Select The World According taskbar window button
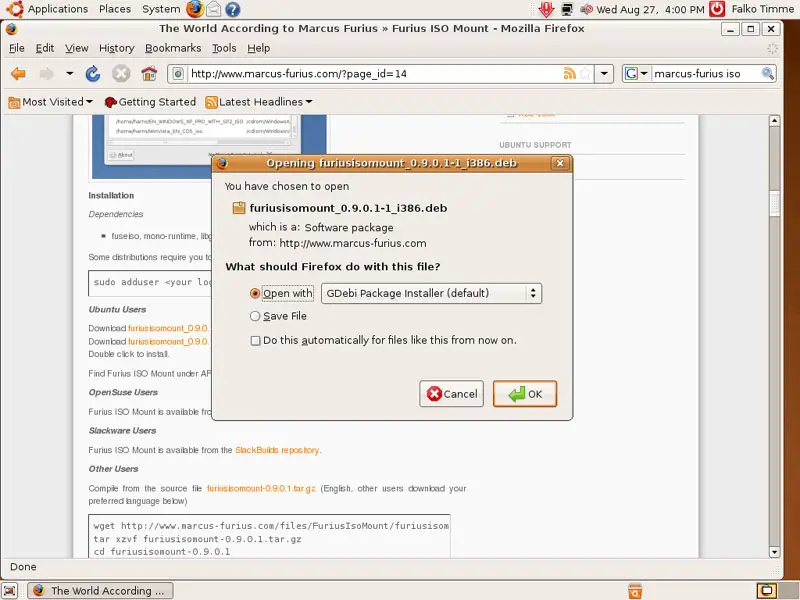This screenshot has height=600, width=800. point(100,591)
